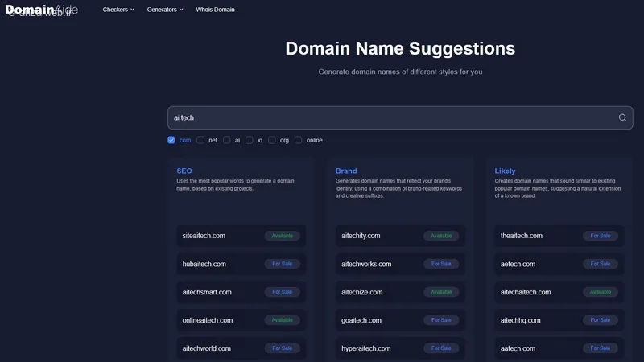Screen dimensions: 644x362
Task: Enable the .ai extension checkbox
Action: pos(227,140)
